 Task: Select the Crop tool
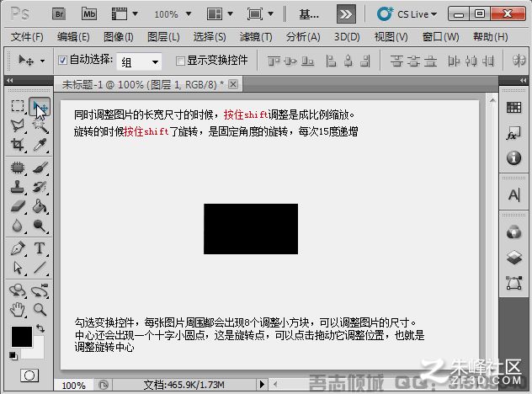coord(18,145)
